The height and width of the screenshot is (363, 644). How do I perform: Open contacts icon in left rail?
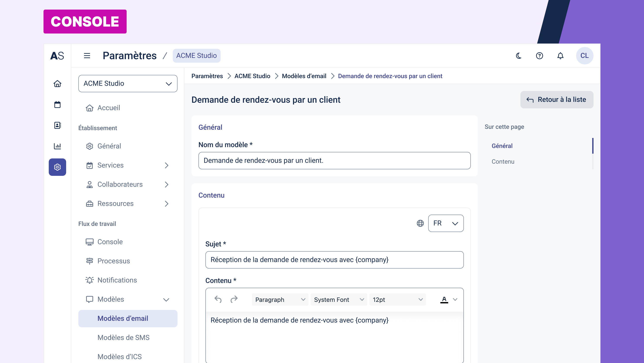(x=57, y=125)
